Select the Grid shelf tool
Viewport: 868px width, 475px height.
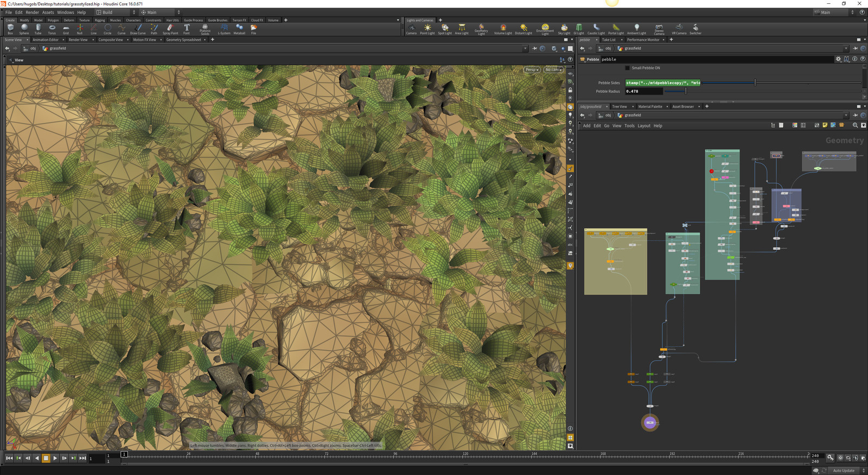(x=66, y=29)
